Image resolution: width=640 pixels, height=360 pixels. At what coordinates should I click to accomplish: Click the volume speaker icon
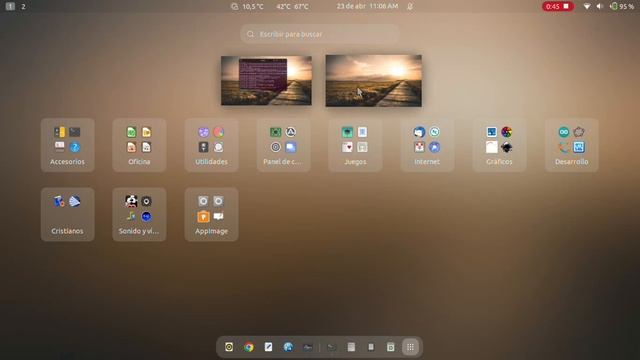coord(600,7)
